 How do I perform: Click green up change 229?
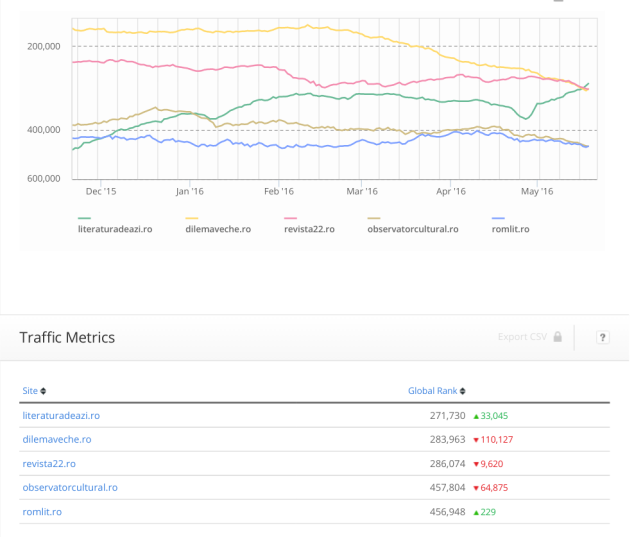tap(484, 512)
